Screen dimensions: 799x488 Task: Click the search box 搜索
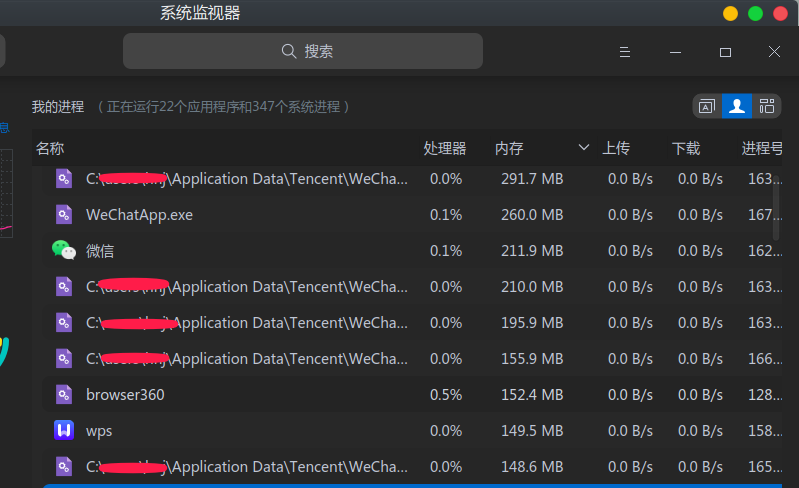(x=303, y=51)
